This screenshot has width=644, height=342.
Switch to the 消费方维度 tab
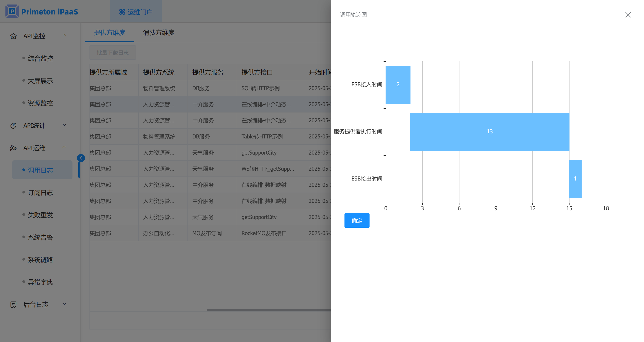159,32
